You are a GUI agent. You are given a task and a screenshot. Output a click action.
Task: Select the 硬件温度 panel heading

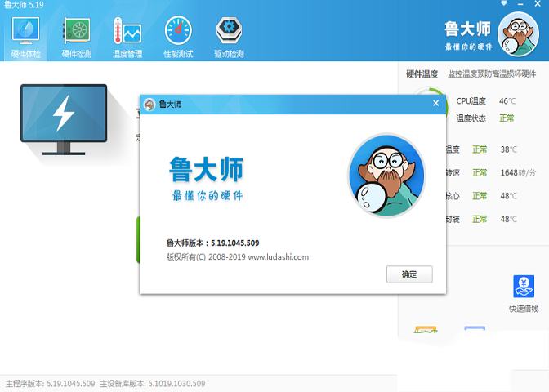[422, 74]
